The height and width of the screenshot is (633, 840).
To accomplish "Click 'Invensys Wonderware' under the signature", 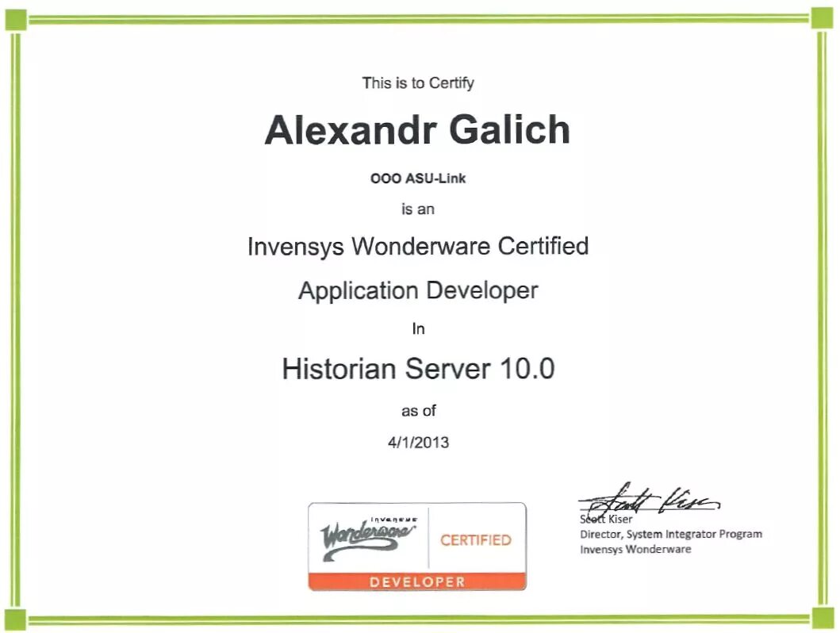I will 635,549.
